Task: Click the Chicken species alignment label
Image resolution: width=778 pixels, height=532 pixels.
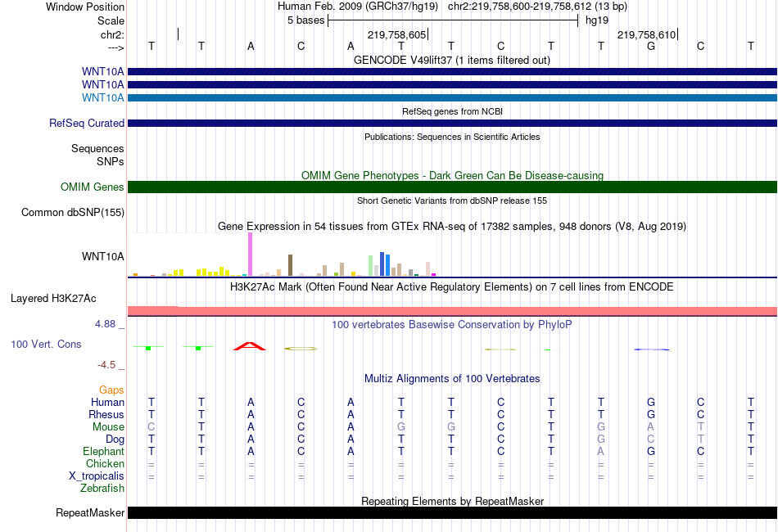Action: (x=105, y=463)
